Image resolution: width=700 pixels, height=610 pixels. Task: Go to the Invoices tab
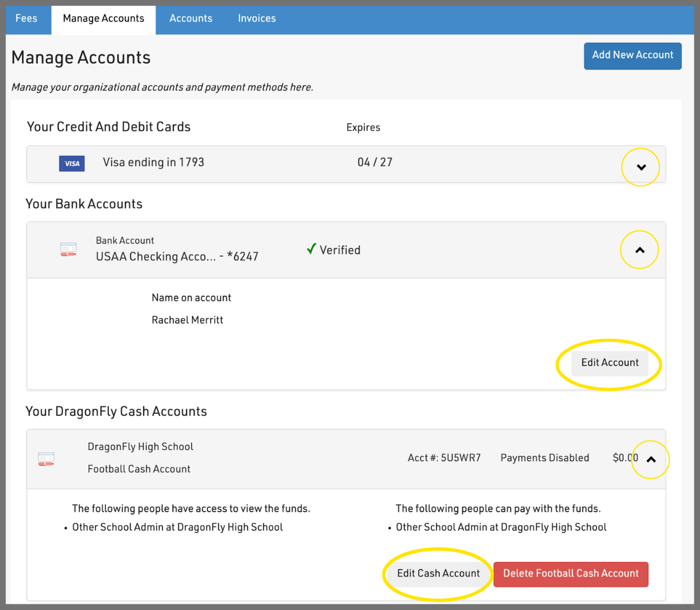click(x=256, y=19)
